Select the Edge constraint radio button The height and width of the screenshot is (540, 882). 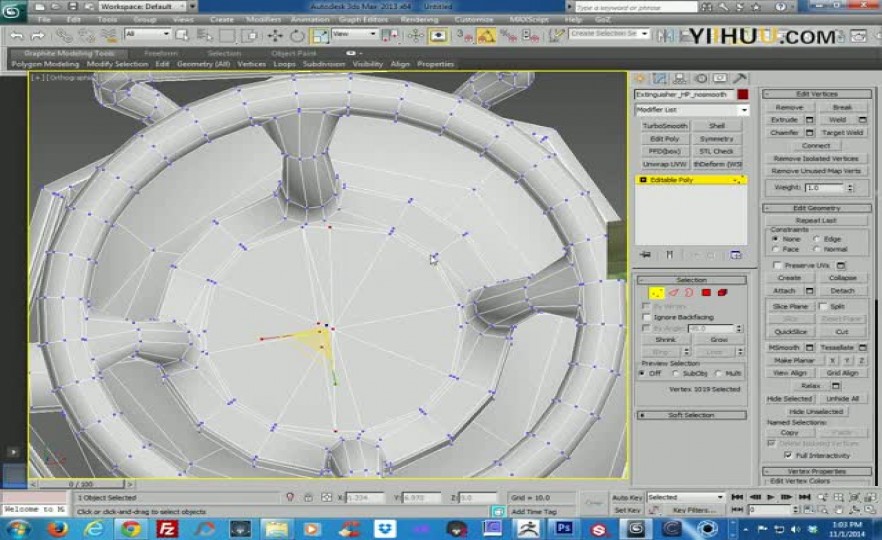[817, 239]
